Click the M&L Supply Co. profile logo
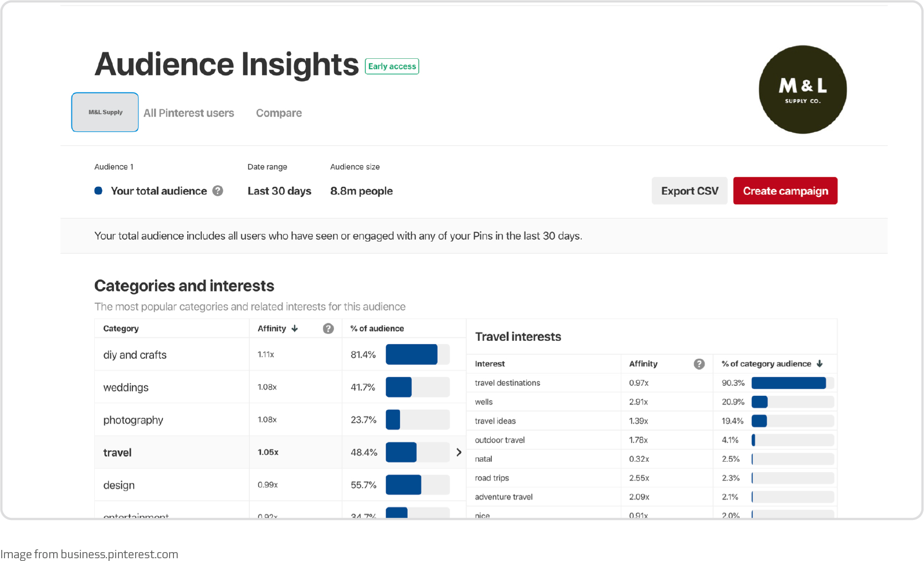924x561 pixels. tap(802, 89)
